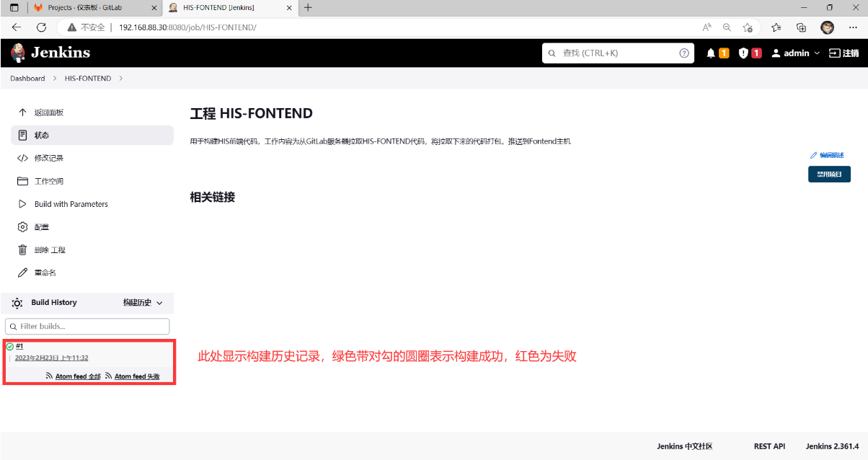Open browser settings ellipsis menu
This screenshot has width=868, height=460.
pyautogui.click(x=853, y=27)
